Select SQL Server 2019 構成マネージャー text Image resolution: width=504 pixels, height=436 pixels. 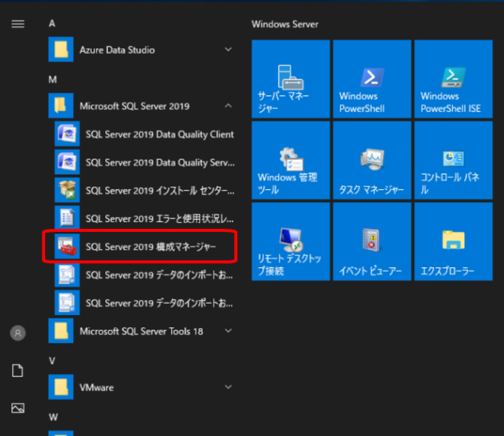click(151, 247)
